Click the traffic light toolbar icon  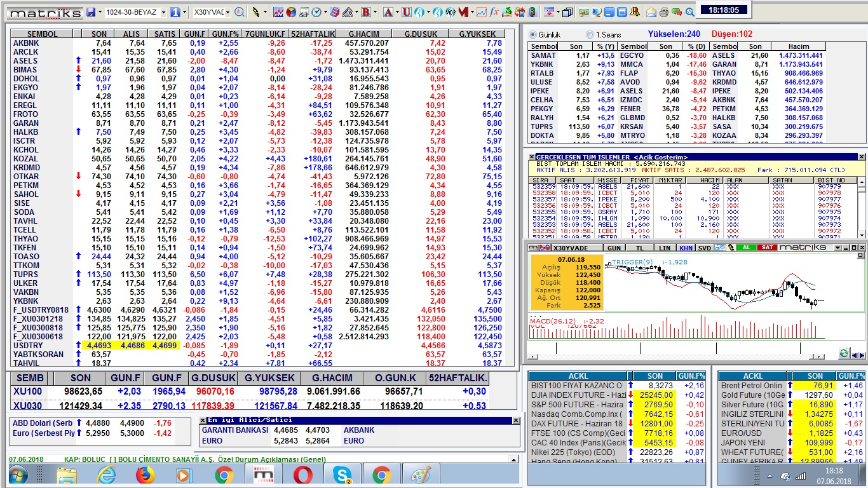click(x=533, y=12)
